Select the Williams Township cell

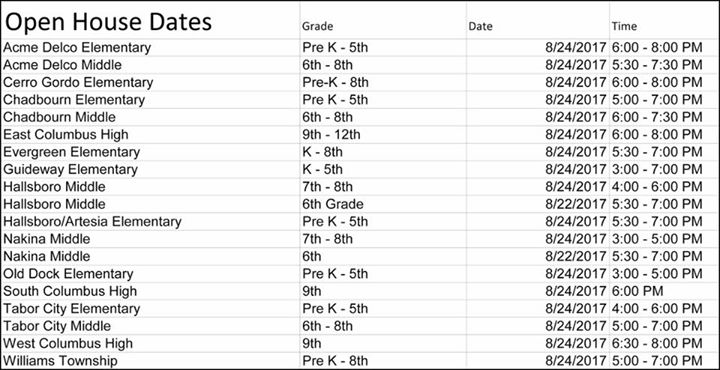pos(151,361)
